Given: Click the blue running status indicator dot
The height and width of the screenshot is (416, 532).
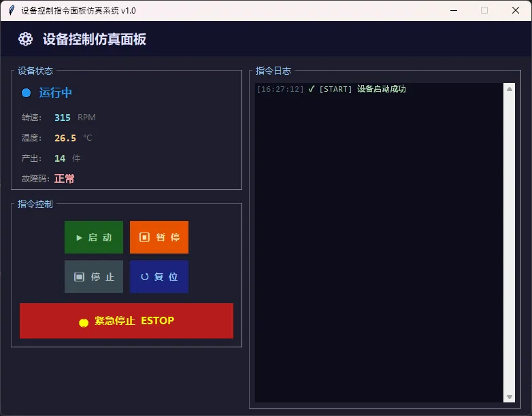Looking at the screenshot, I should pyautogui.click(x=27, y=93).
